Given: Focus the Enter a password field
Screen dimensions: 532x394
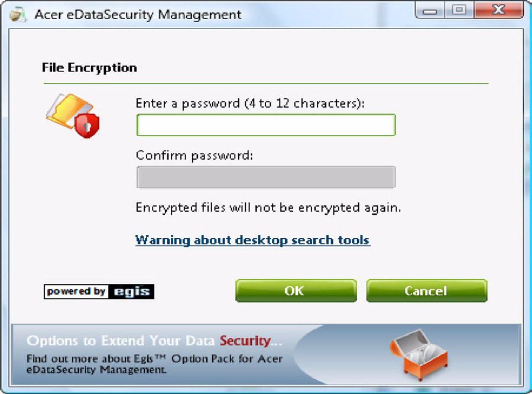Looking at the screenshot, I should point(266,125).
